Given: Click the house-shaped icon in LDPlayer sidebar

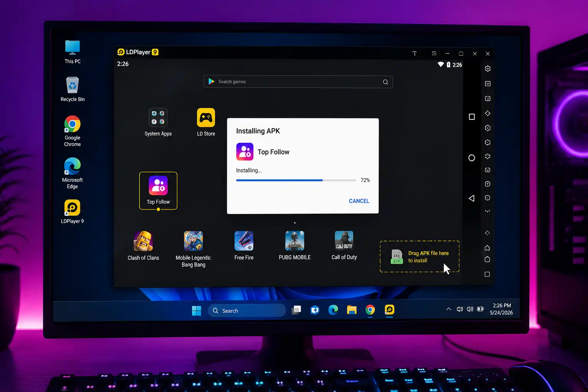Looking at the screenshot, I should (487, 248).
